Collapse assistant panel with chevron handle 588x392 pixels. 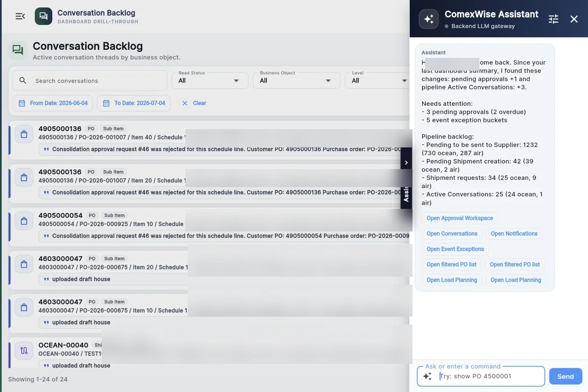tap(406, 162)
